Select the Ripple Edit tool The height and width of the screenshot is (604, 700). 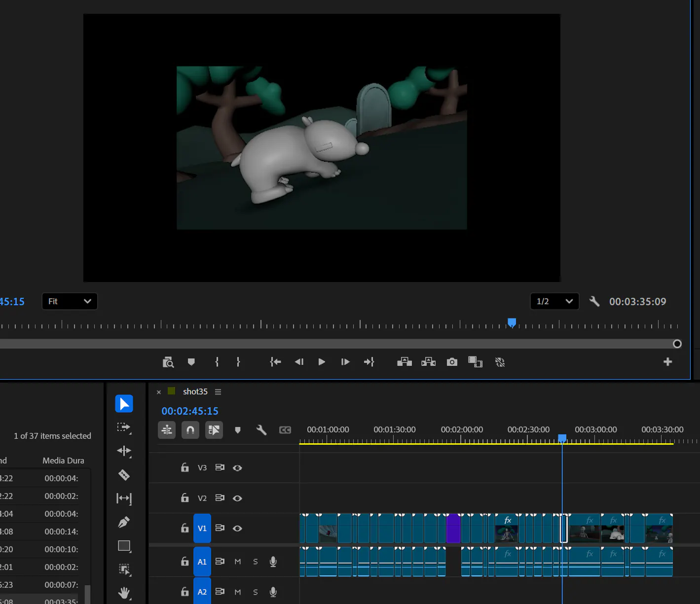coord(124,451)
